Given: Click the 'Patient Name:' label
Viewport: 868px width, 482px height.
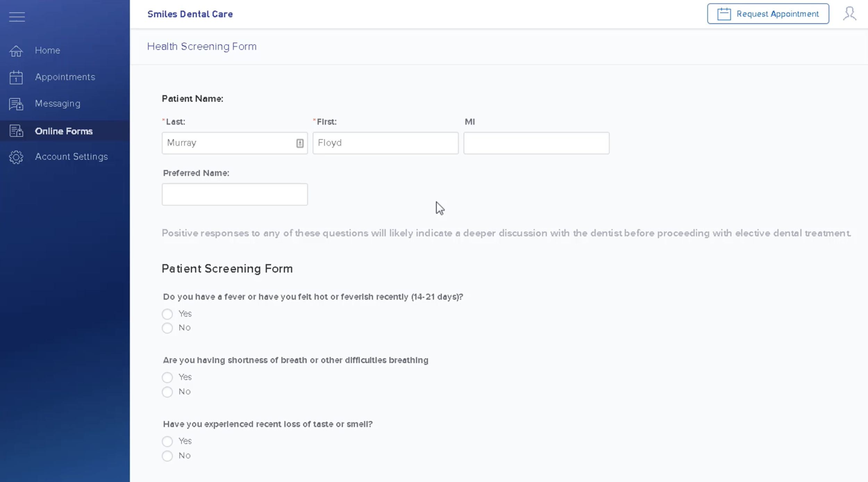Looking at the screenshot, I should (x=192, y=99).
